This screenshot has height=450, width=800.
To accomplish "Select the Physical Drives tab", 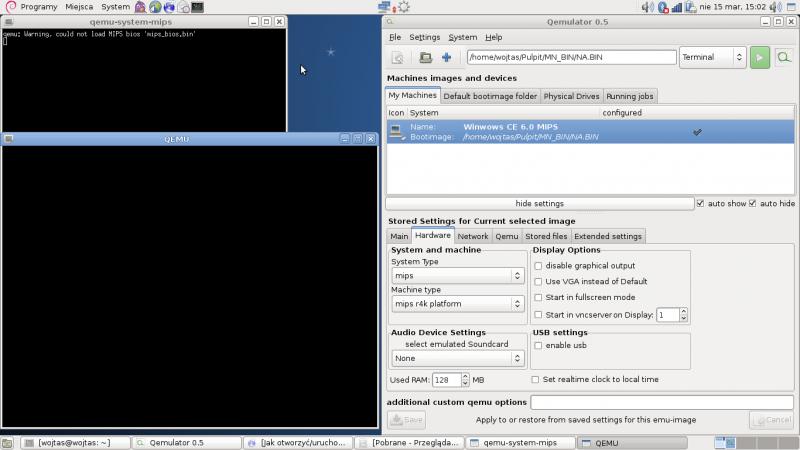I will click(571, 96).
